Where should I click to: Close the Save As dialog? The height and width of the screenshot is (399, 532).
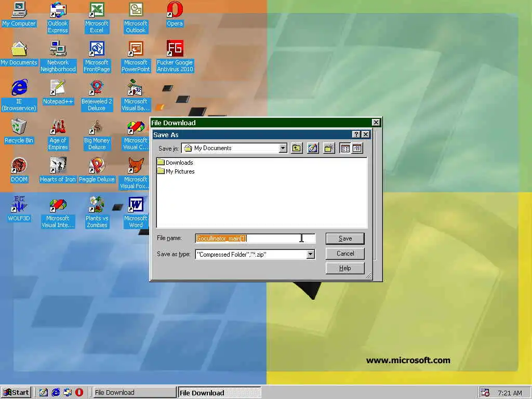365,135
